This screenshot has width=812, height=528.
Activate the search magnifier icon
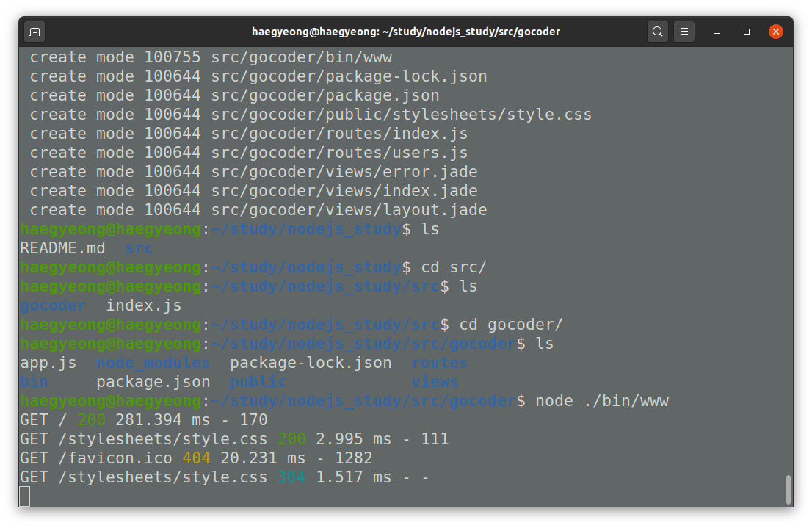click(657, 31)
